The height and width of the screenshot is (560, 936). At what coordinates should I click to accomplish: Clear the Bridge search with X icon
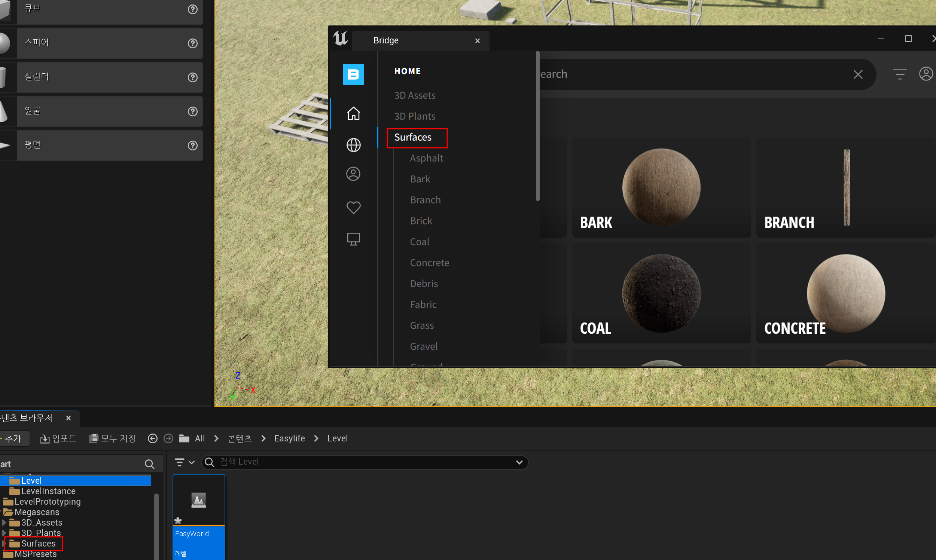click(858, 74)
